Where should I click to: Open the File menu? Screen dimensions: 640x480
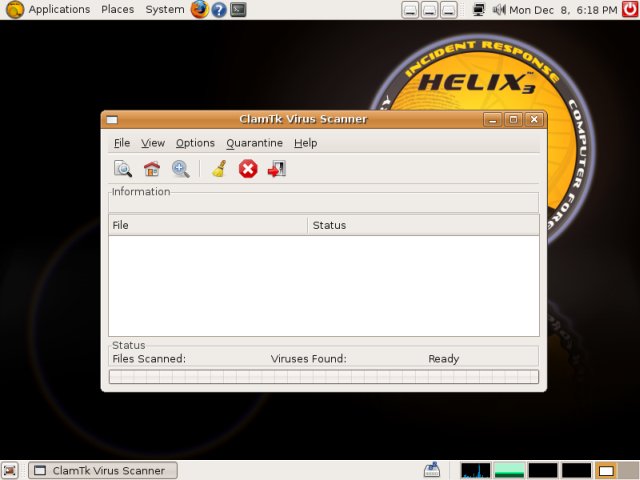coord(122,143)
